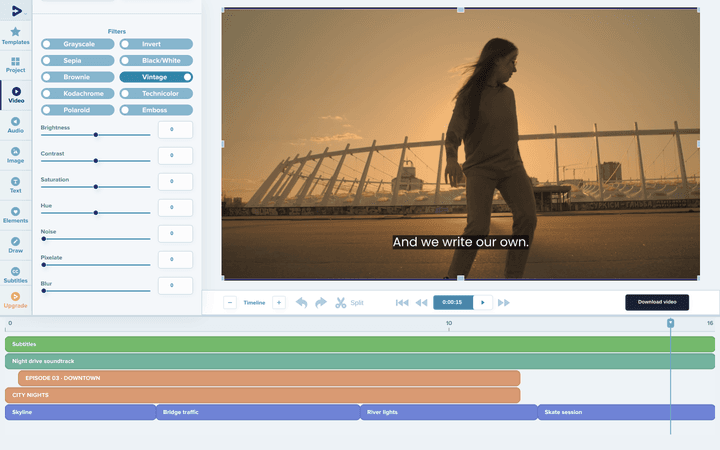Viewport: 720px width, 450px height.
Task: Click the Download video button
Action: [x=657, y=302]
